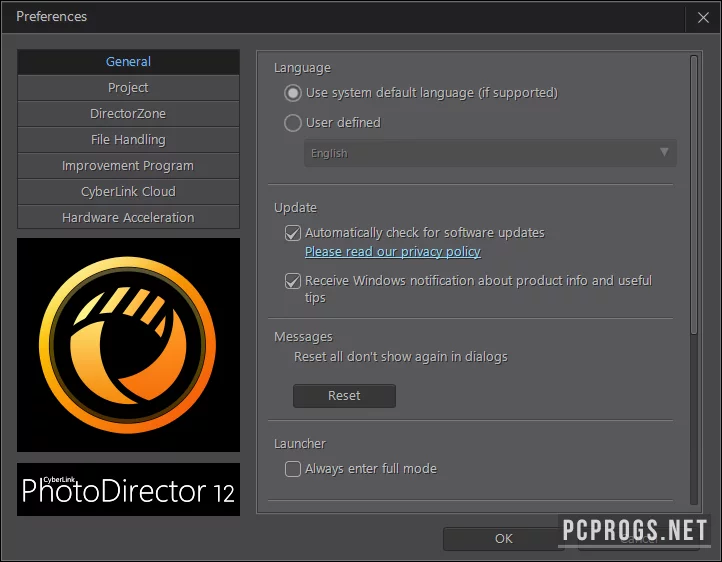722x562 pixels.
Task: Switch to the Project preferences tab
Action: click(128, 88)
